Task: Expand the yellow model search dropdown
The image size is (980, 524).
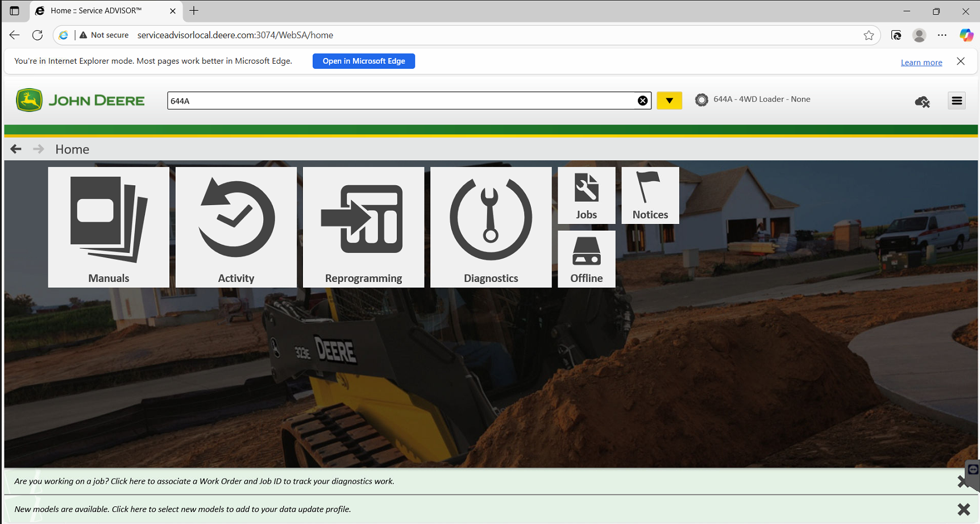Action: point(669,101)
